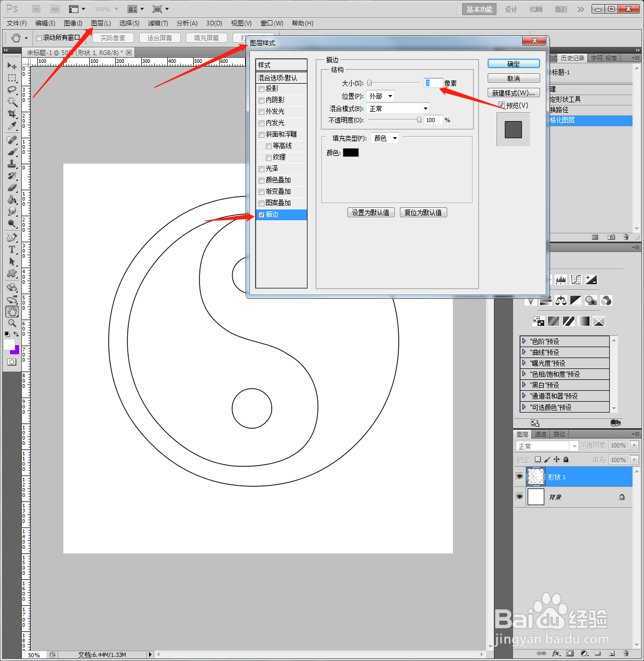The image size is (644, 661).
Task: Select the Eraser tool
Action: (x=12, y=188)
